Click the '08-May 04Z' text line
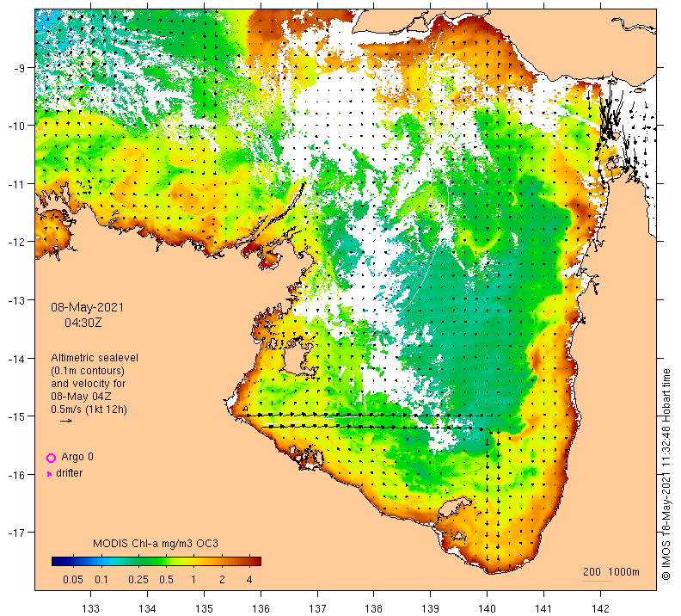The image size is (681, 616). pos(81,397)
